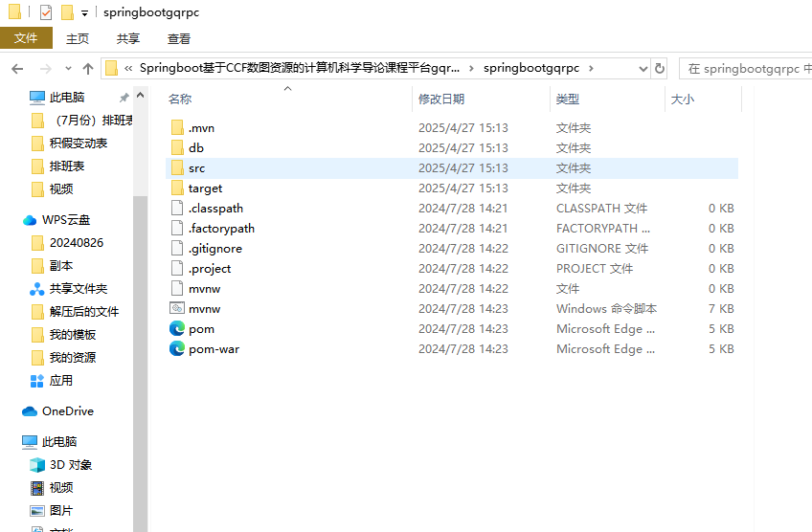Select the db folder icon
812x532 pixels.
177,147
